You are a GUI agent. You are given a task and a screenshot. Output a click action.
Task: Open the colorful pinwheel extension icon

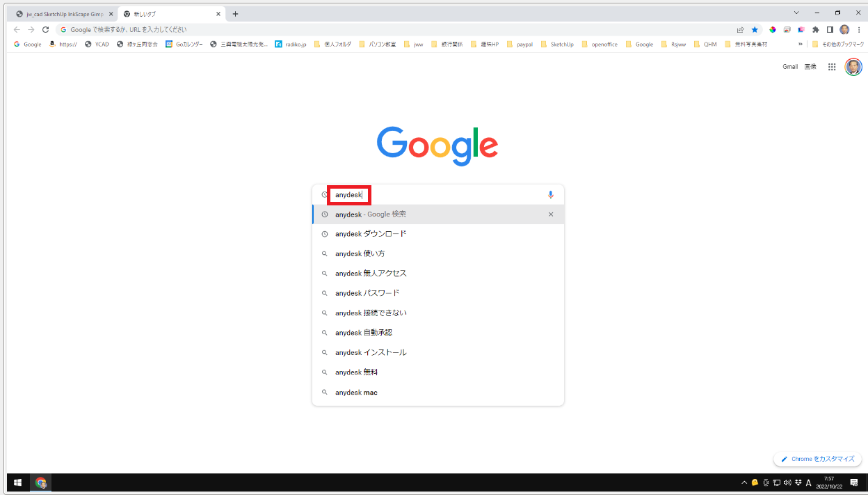773,30
